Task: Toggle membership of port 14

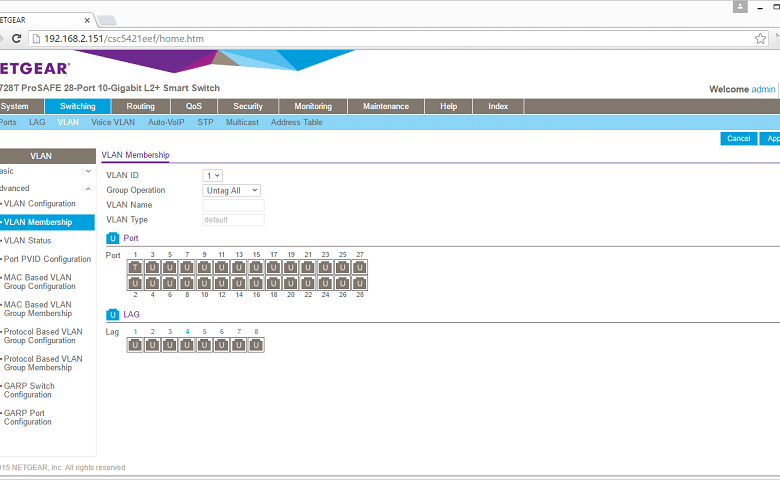Action: coord(239,284)
